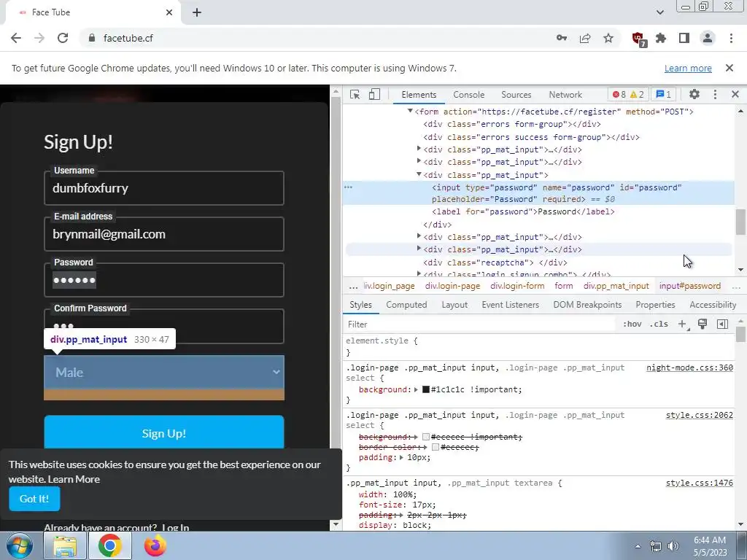Image resolution: width=747 pixels, height=560 pixels.
Task: Open the saved passwords key icon
Action: (x=562, y=38)
